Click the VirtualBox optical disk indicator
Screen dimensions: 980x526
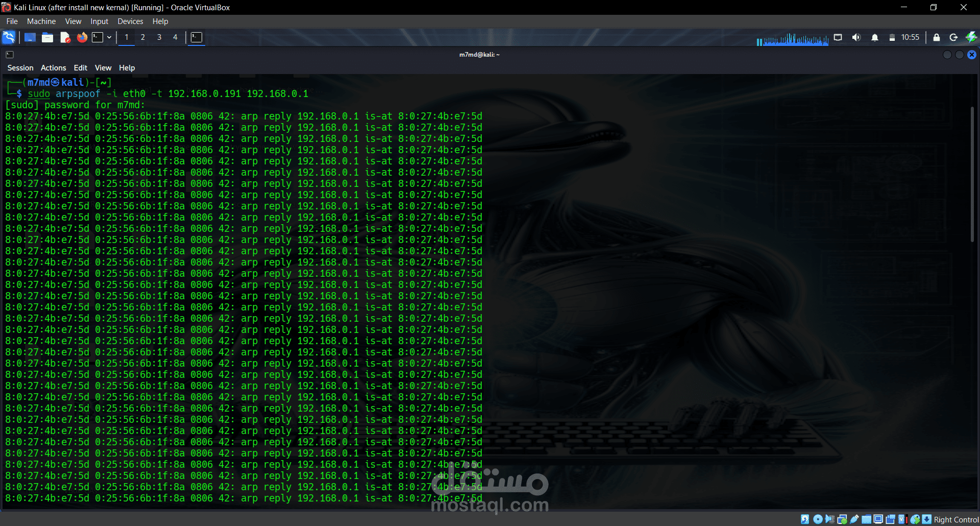818,519
